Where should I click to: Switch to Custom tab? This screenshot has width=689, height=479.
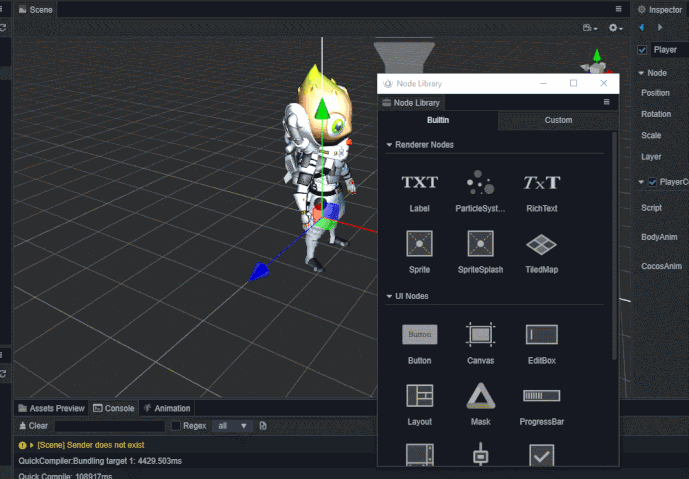click(558, 120)
